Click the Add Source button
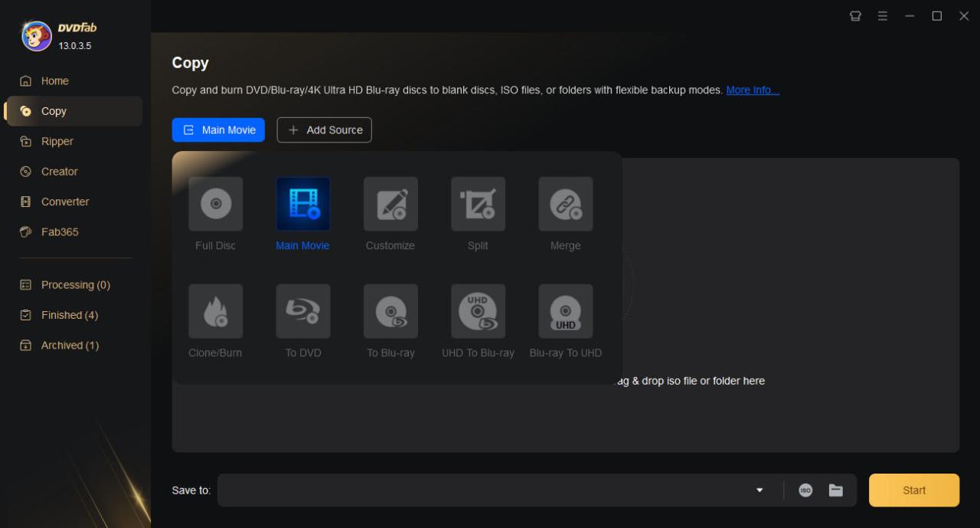 click(x=324, y=130)
